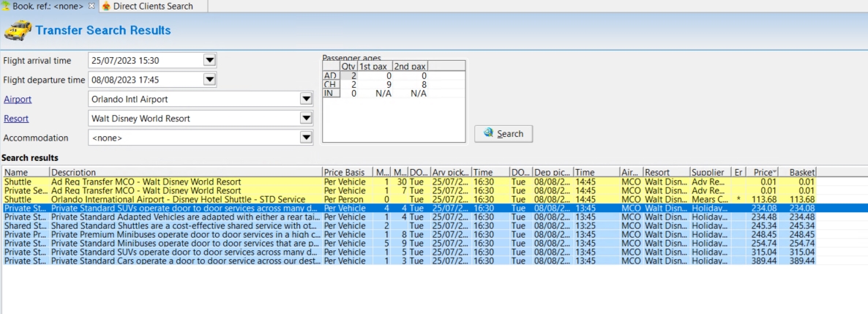Click the Book. ref tab icon
Screen dimensions: 868x314
7,6
